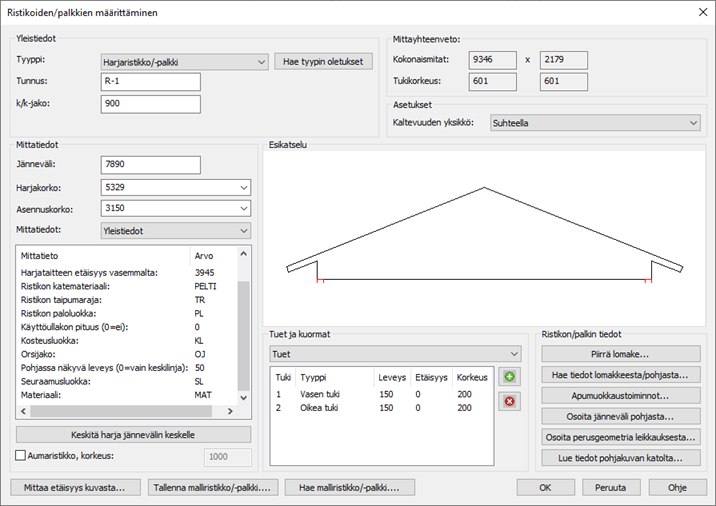This screenshot has height=506, width=716.
Task: Click into the Jänneväli input field
Action: tap(150, 164)
